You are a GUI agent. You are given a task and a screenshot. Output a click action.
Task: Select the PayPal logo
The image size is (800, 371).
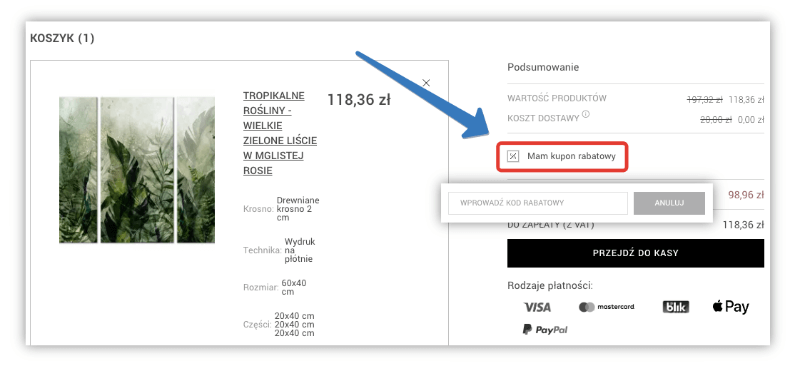tap(545, 330)
